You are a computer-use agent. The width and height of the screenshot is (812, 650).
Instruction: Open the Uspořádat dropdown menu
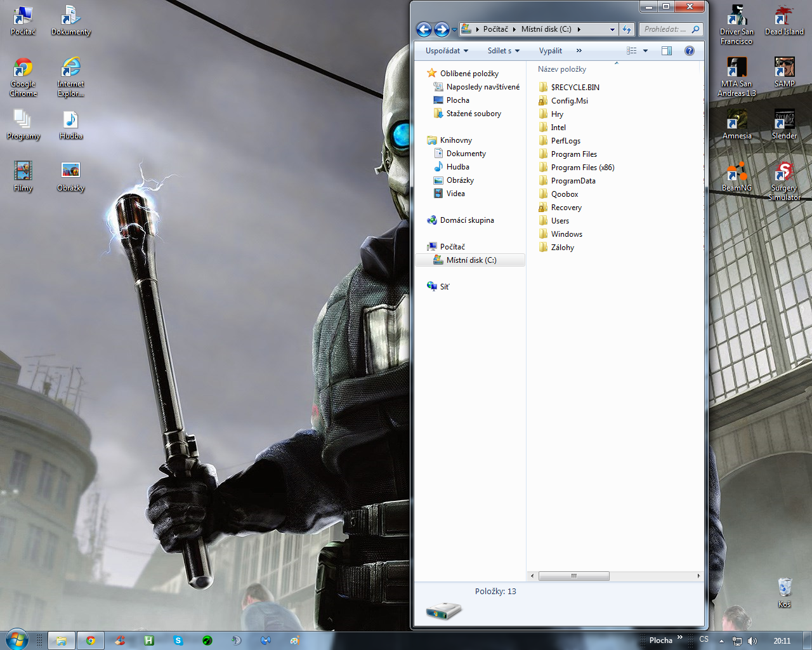[x=447, y=51]
